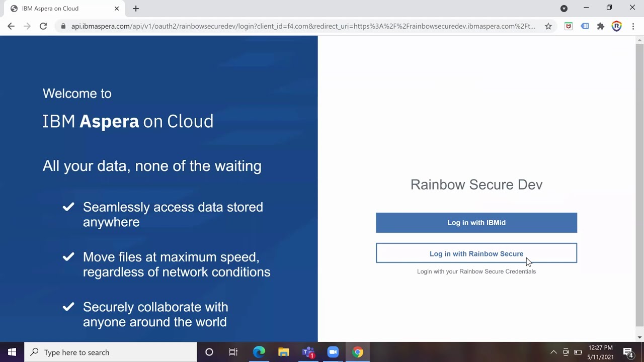Image resolution: width=644 pixels, height=362 pixels.
Task: Show hidden system tray icons
Action: (x=553, y=352)
